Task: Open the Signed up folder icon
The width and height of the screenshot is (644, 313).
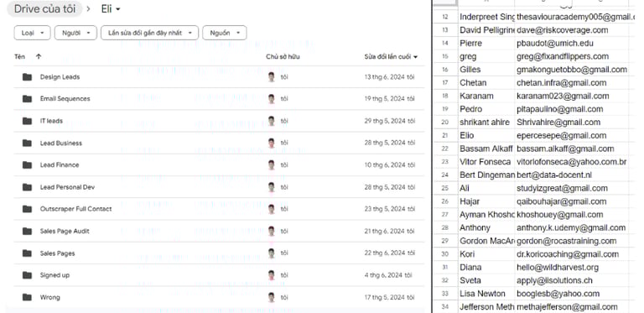Action: click(27, 274)
